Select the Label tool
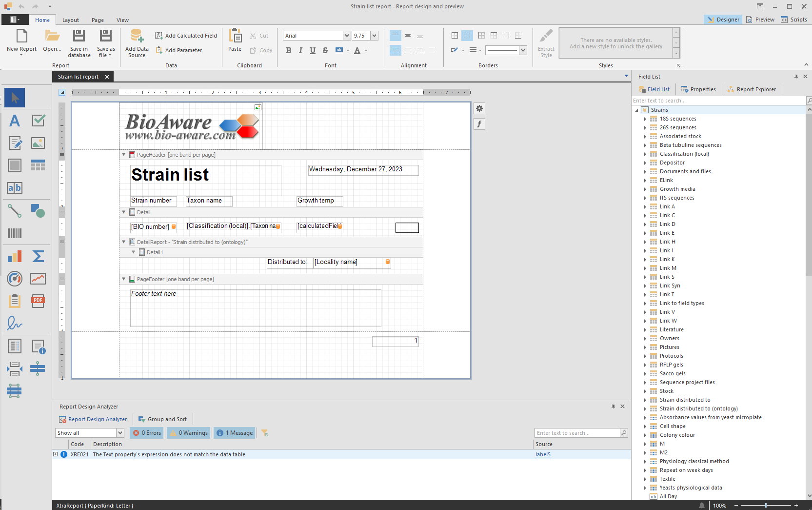 pyautogui.click(x=14, y=121)
